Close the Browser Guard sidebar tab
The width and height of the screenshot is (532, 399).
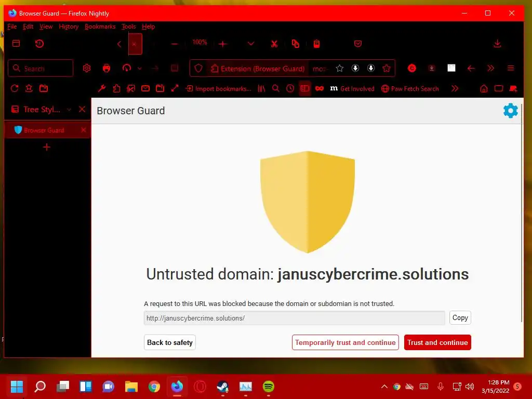click(84, 130)
